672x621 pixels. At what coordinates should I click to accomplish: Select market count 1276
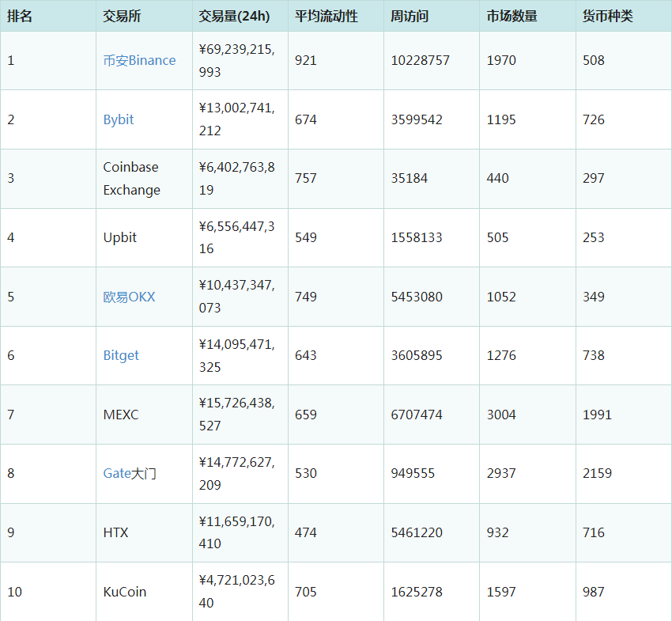pos(501,355)
